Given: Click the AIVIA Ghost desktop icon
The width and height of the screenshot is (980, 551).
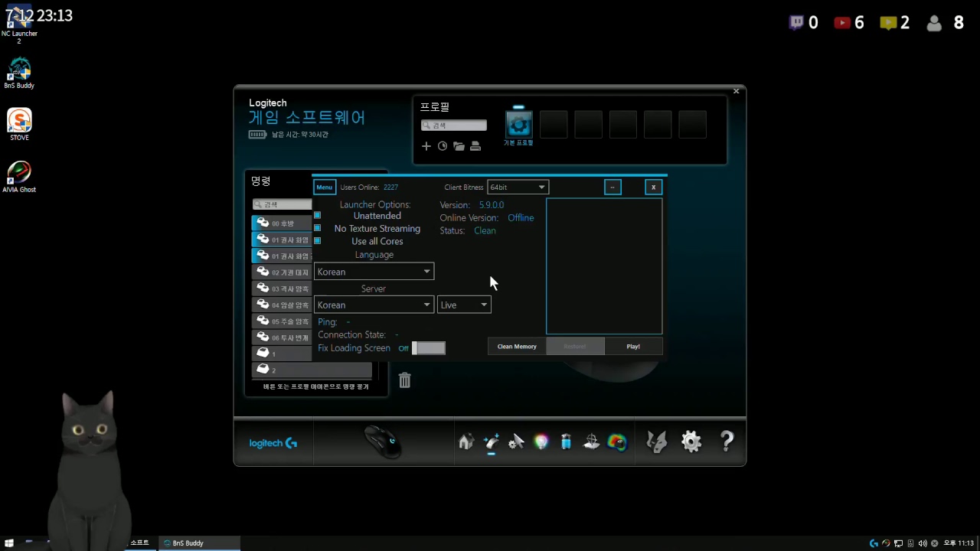Looking at the screenshot, I should click(19, 177).
